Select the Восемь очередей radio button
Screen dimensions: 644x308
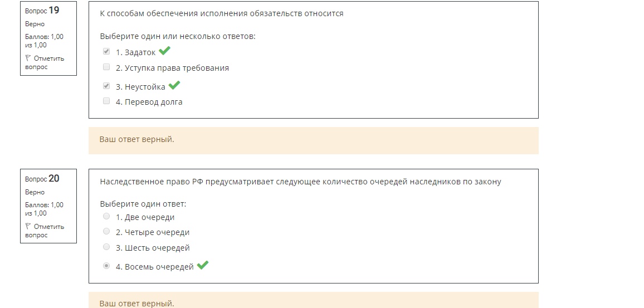[x=106, y=266]
